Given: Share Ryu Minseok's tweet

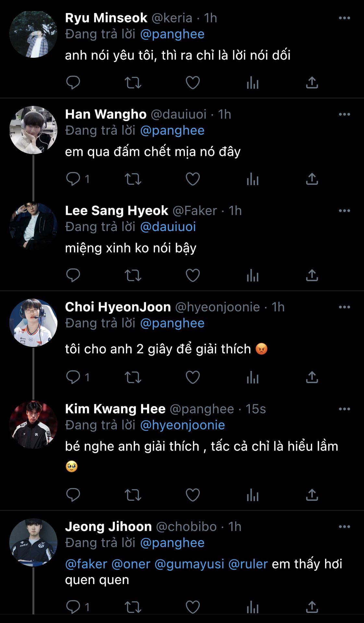Looking at the screenshot, I should (x=312, y=83).
